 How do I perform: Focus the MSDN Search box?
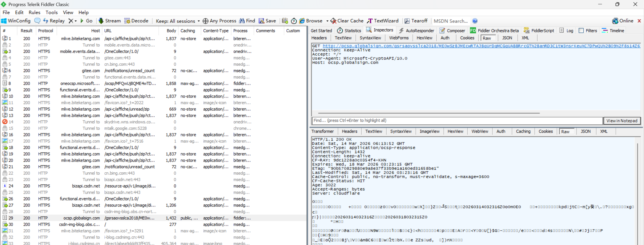point(451,21)
